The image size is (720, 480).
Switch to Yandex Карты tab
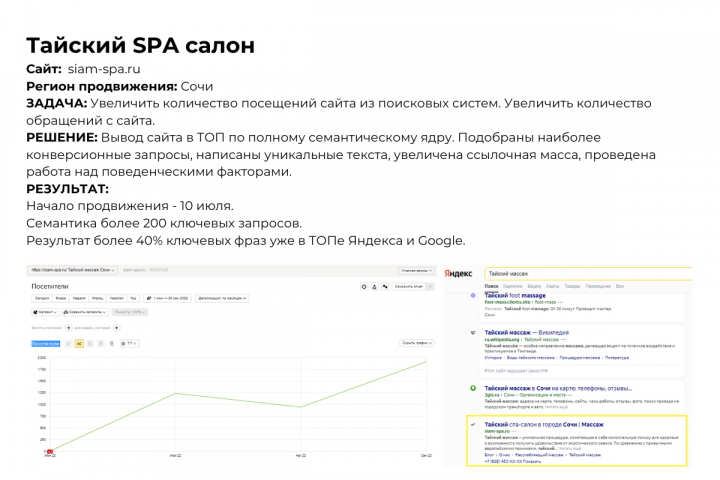click(x=553, y=286)
